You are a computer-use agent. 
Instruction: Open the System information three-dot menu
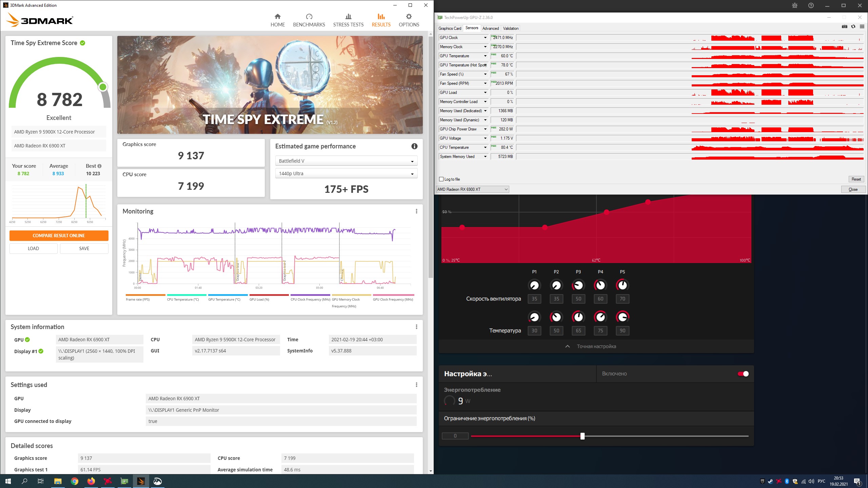tap(416, 327)
